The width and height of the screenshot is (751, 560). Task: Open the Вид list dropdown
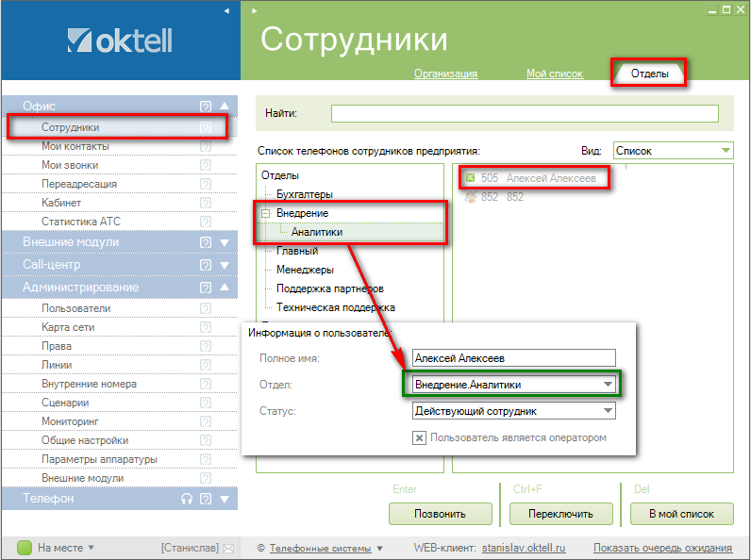[x=725, y=150]
